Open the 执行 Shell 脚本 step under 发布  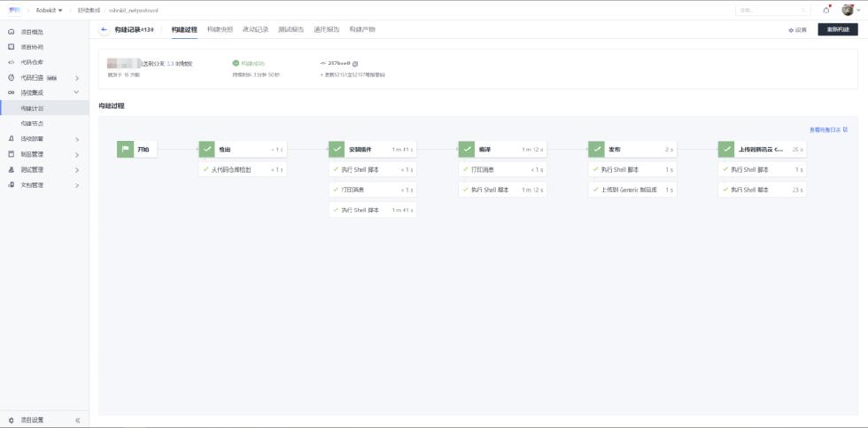click(x=632, y=169)
